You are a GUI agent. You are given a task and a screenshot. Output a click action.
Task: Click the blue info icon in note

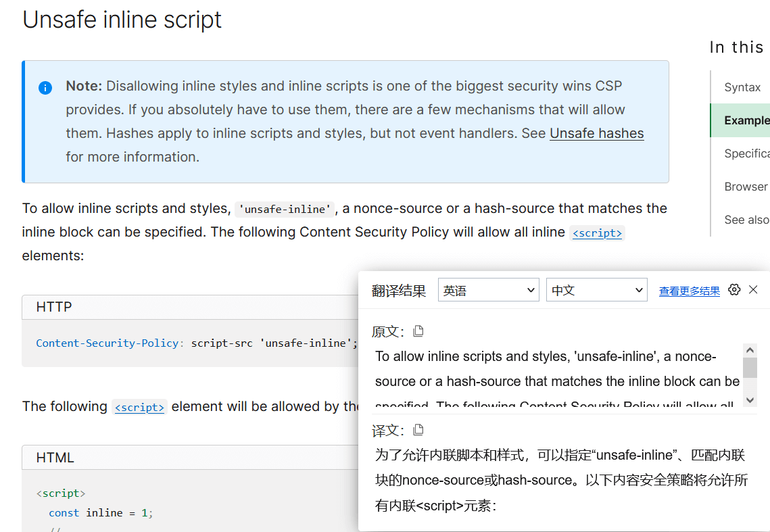(45, 87)
